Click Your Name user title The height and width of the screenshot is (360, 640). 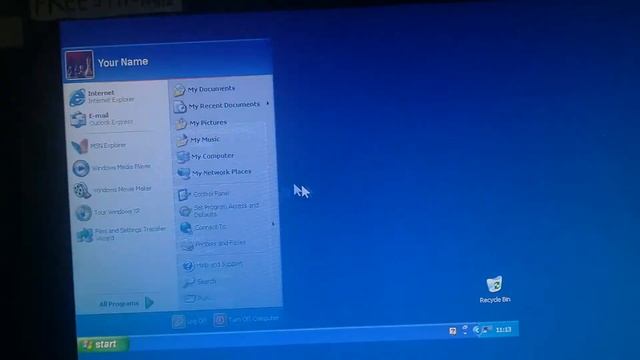123,62
